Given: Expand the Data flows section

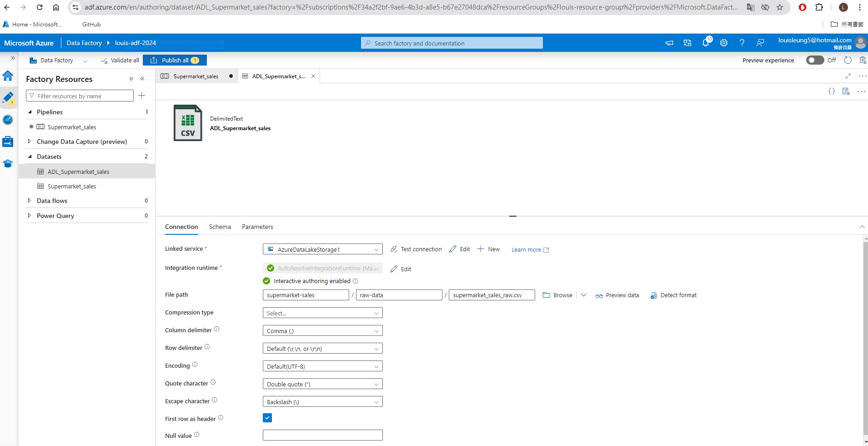Looking at the screenshot, I should click(30, 200).
